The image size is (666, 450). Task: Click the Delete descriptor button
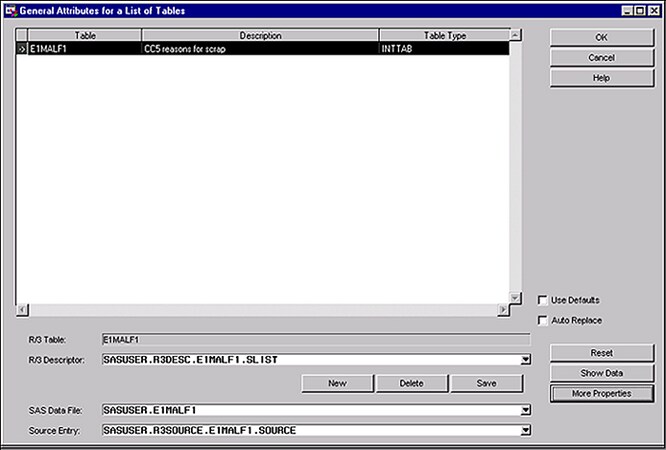412,383
